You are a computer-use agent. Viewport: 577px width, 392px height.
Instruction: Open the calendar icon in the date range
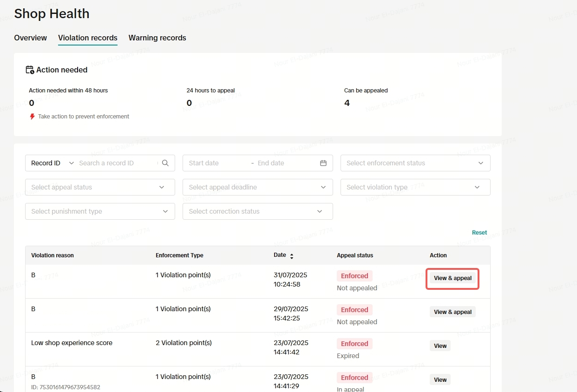(323, 163)
